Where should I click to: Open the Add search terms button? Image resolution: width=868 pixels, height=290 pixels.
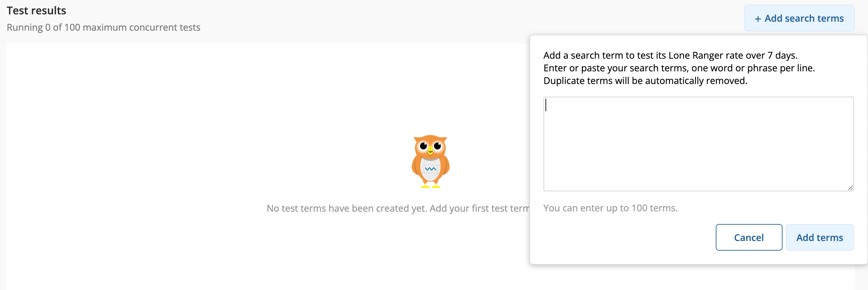[799, 18]
